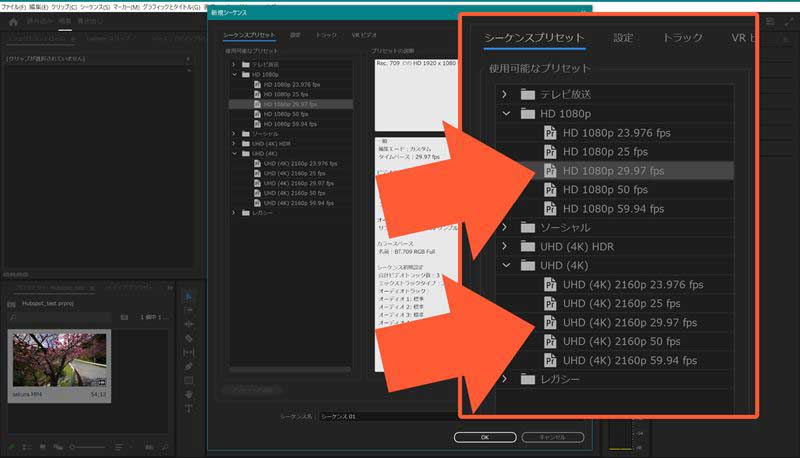800x458 pixels.
Task: Open sort icons menu in Project panel
Action: click(x=119, y=447)
